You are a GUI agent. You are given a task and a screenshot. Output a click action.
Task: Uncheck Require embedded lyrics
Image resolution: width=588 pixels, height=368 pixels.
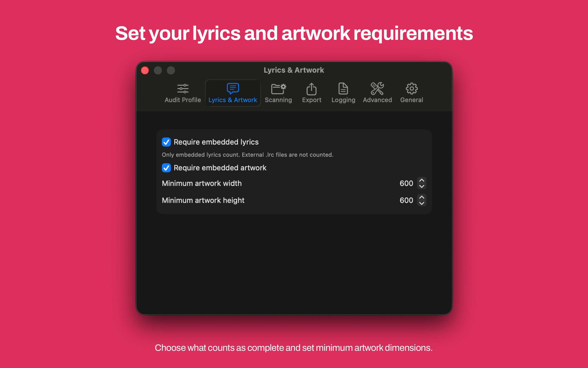166,142
